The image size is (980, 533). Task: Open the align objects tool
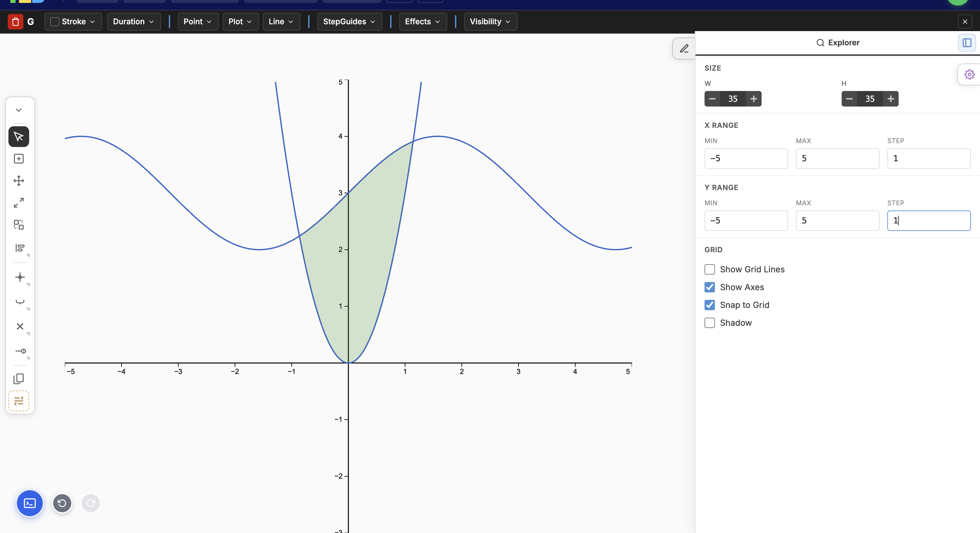pos(20,248)
